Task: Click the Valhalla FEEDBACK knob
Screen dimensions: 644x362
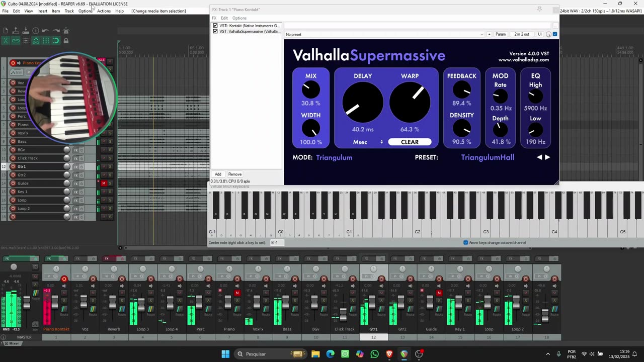Action: tap(461, 90)
